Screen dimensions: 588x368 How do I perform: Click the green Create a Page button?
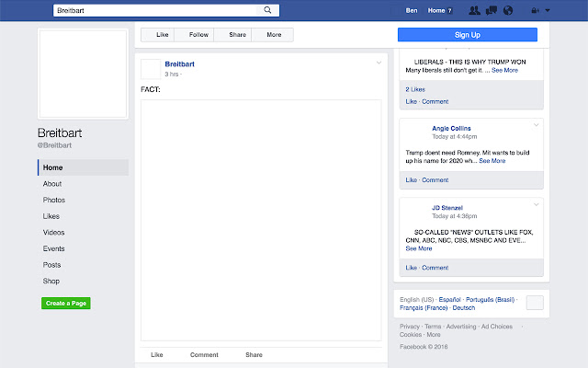pos(65,304)
